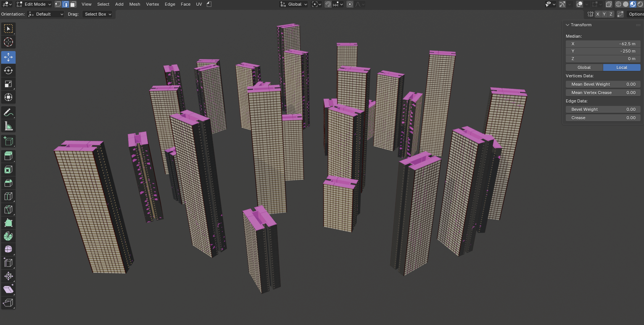
Task: Switch to vertex select mode
Action: coord(58,4)
